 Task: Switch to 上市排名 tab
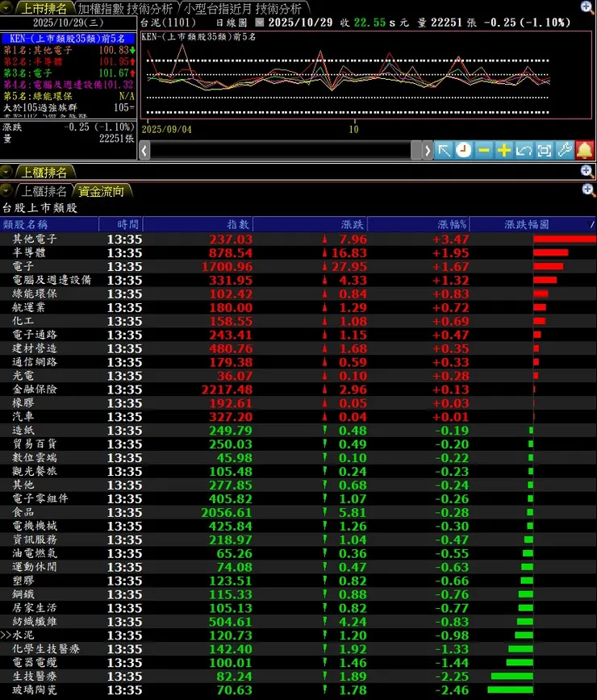coord(44,8)
